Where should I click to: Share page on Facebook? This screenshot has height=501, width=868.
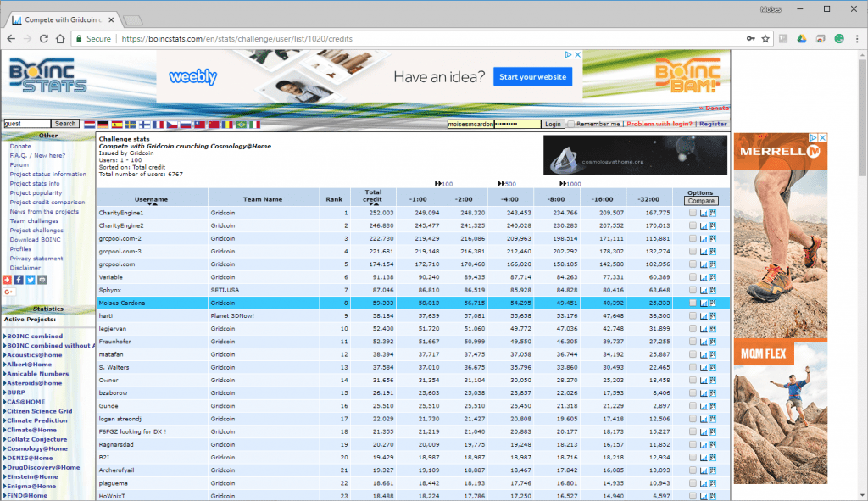(x=19, y=280)
